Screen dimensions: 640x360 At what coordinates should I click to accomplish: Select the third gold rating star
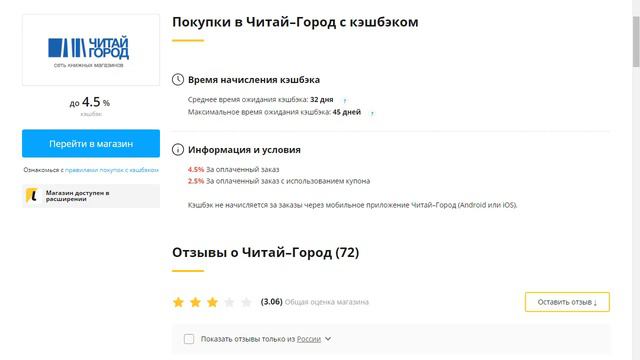(212, 302)
